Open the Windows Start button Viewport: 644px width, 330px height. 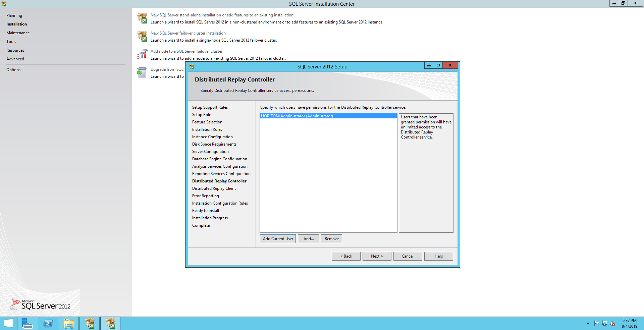tap(8, 323)
